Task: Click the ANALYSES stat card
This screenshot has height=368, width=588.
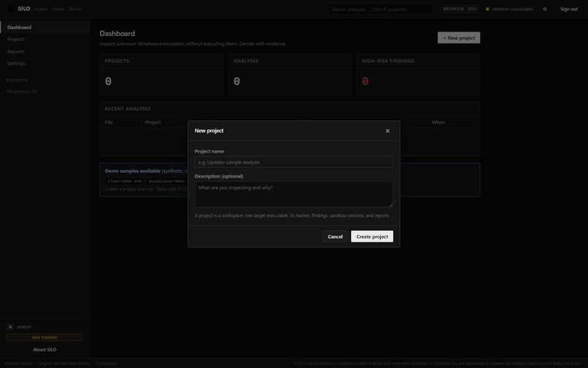Action: click(290, 74)
